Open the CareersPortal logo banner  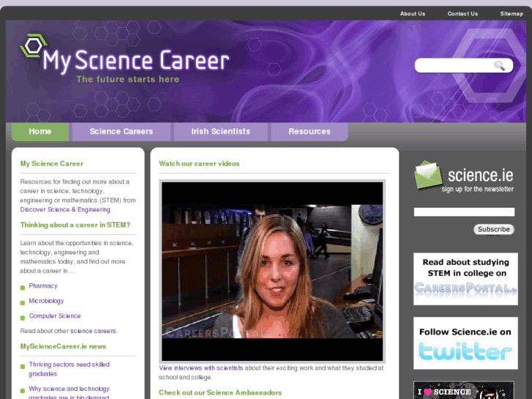[x=465, y=279]
